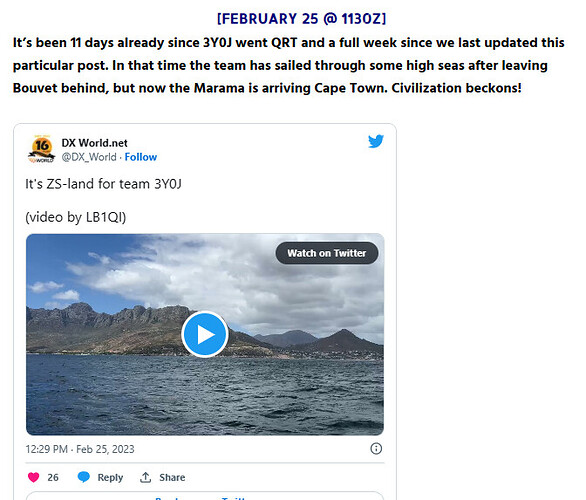Click the Reply text label
The height and width of the screenshot is (500, 586).
(110, 477)
